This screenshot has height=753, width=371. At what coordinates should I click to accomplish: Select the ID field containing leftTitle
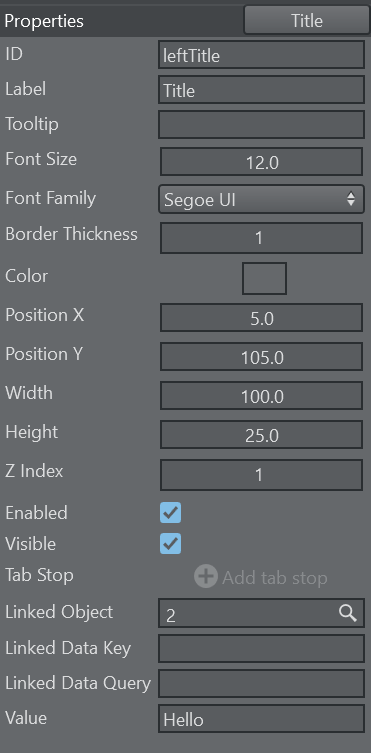(261, 55)
